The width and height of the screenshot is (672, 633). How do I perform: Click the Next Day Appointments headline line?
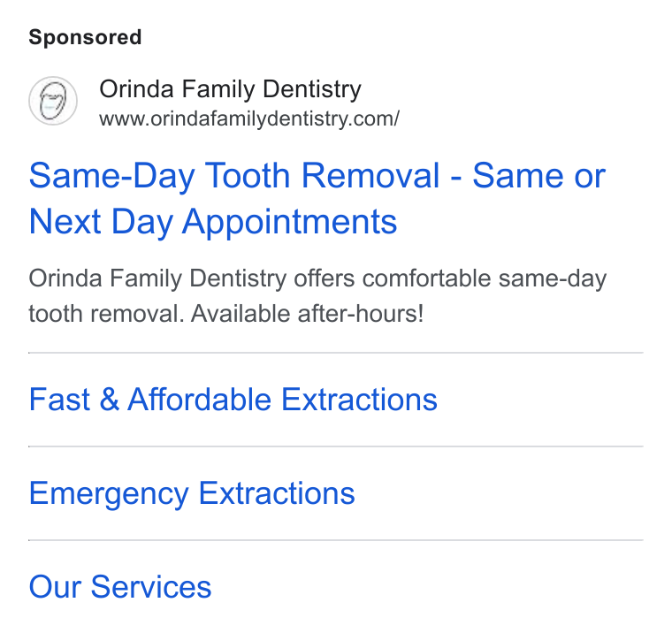click(213, 222)
